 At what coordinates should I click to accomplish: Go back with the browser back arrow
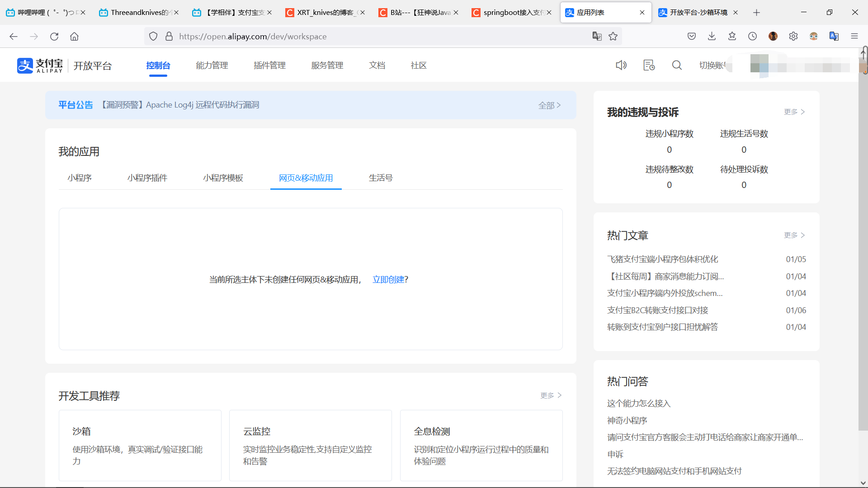click(x=14, y=37)
